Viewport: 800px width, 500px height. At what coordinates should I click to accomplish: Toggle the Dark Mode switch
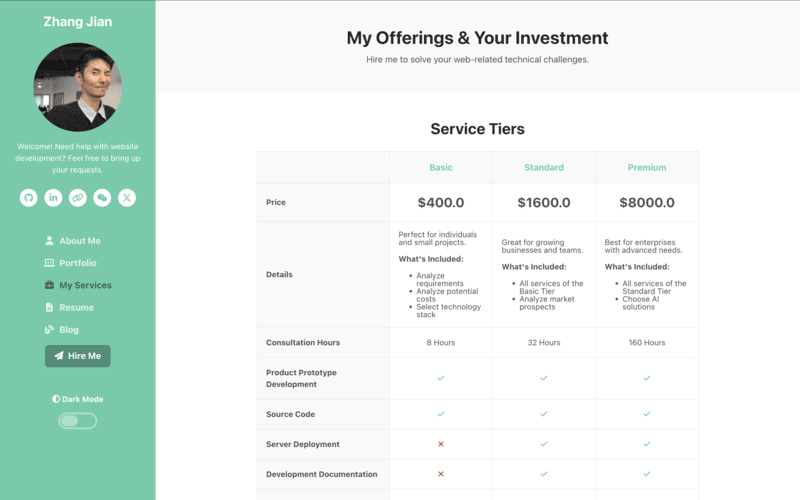click(78, 421)
